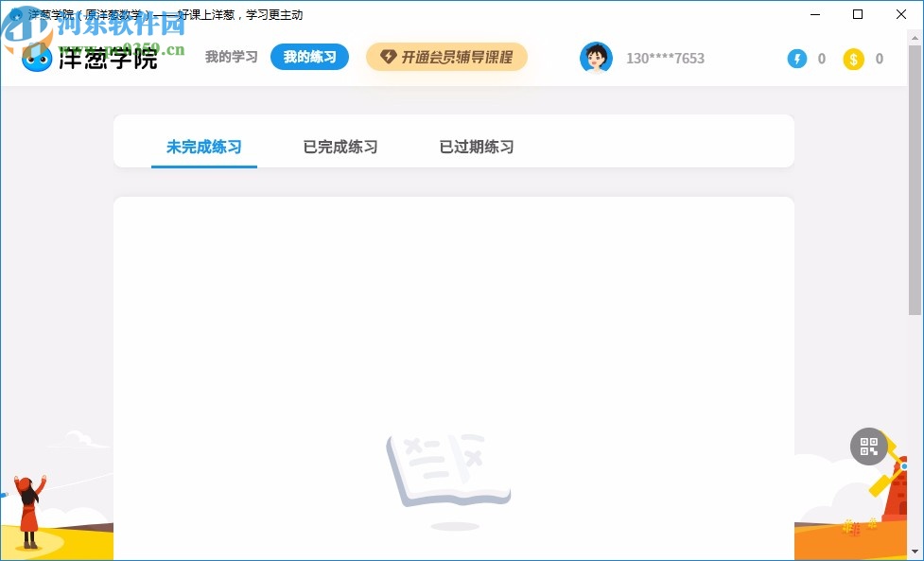Click the onion mascot logo icon
Viewport: 924px width, 561px height.
coord(36,58)
